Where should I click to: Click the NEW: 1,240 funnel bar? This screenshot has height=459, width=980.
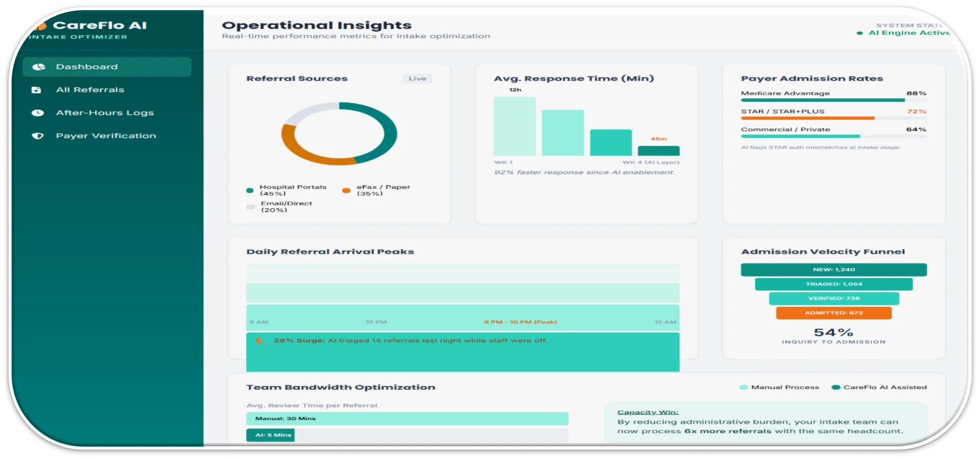[x=834, y=270]
